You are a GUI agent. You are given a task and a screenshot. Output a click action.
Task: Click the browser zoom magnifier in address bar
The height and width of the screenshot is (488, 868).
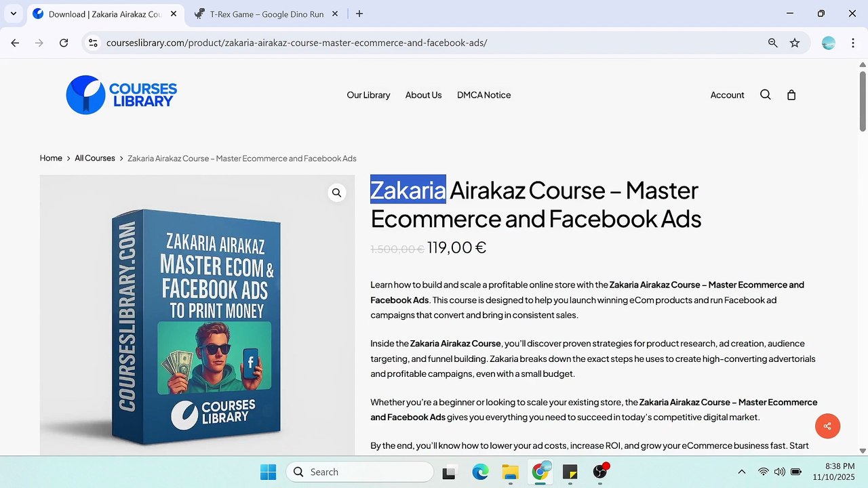(772, 43)
